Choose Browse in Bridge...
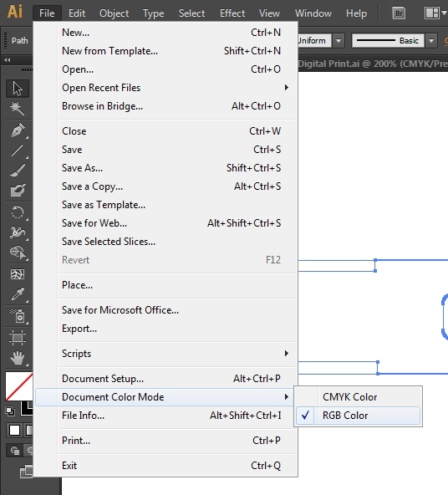448x495 pixels. (x=166, y=106)
